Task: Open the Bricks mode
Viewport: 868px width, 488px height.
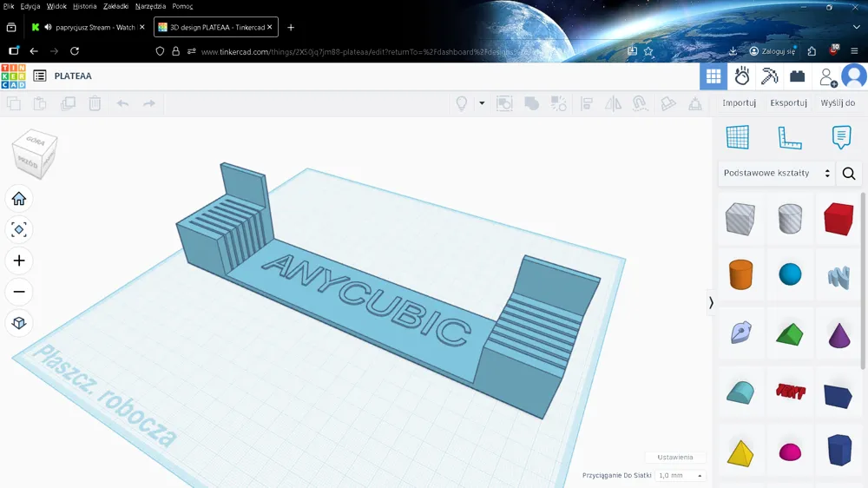Action: pyautogui.click(x=797, y=76)
